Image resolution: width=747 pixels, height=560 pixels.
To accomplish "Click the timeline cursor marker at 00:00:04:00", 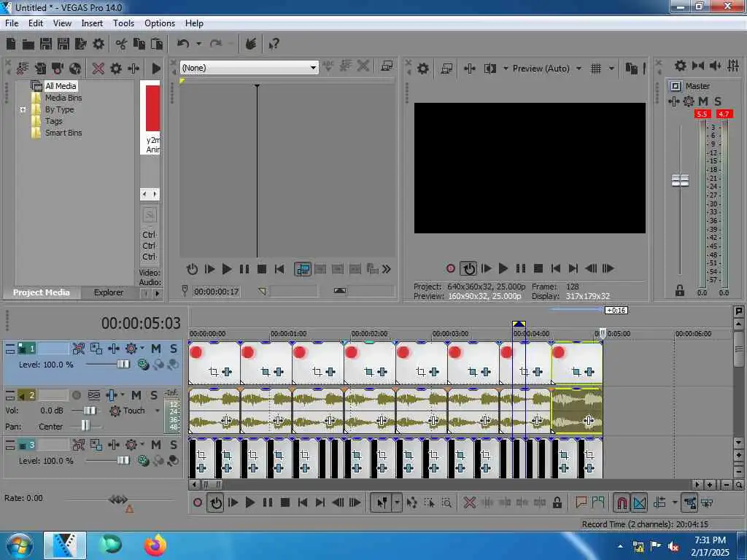I will (519, 324).
